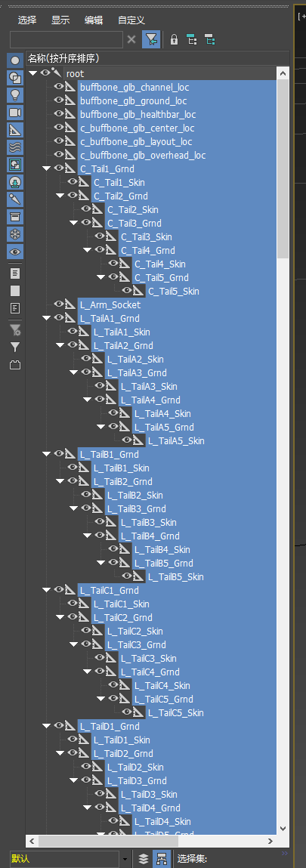Collapse L_TailA1_Grnd branch

[x=47, y=318]
